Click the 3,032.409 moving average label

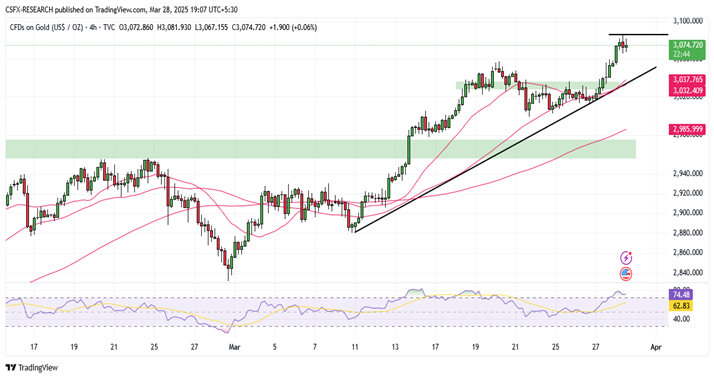[687, 90]
